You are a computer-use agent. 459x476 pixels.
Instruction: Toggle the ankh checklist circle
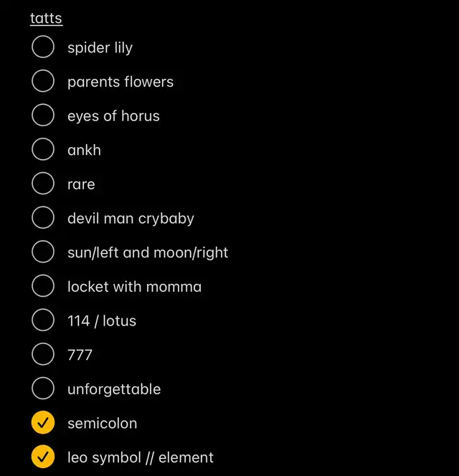click(43, 149)
